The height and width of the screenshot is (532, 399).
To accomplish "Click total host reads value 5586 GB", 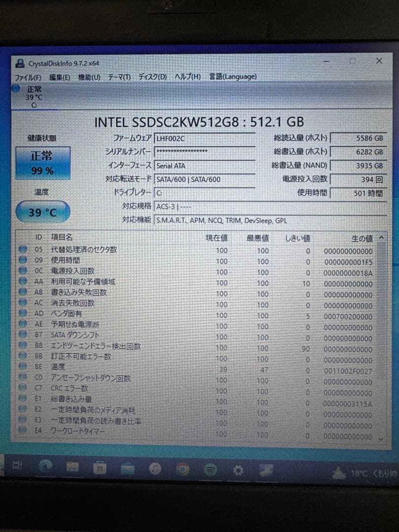I will pos(359,138).
